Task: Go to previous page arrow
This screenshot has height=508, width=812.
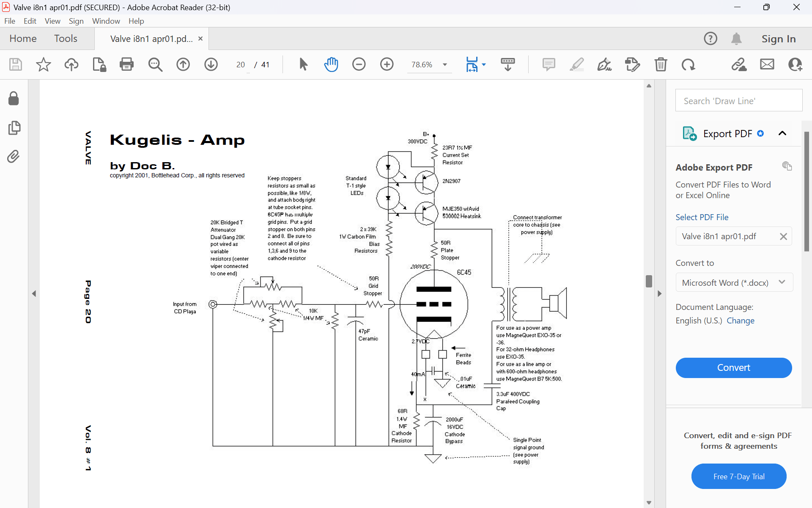Action: [183, 64]
